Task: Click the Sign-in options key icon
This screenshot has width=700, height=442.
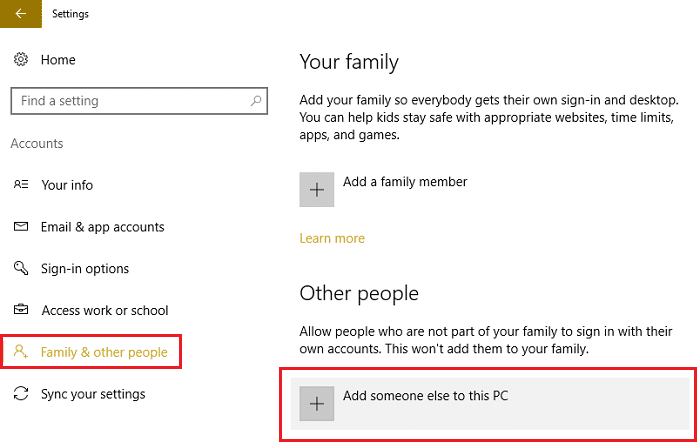Action: (x=21, y=269)
